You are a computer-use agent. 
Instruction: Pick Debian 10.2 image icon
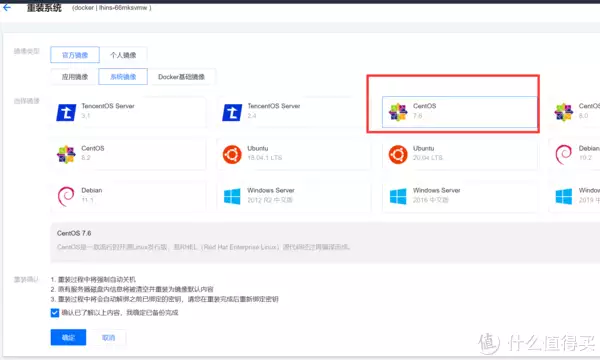563,155
